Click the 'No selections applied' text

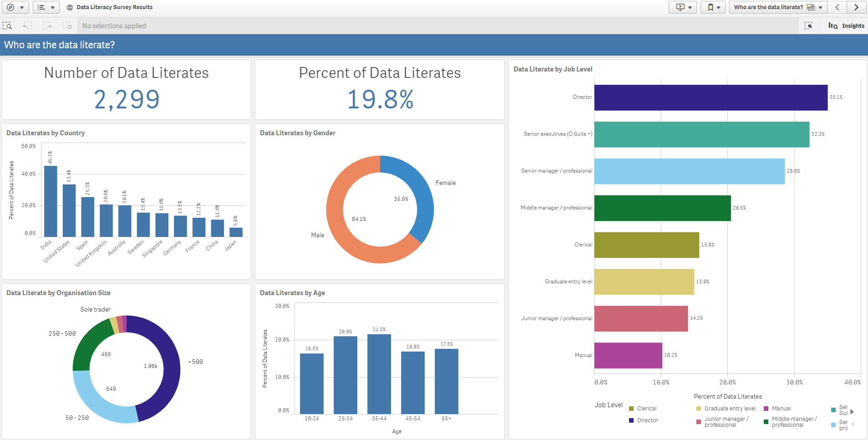[114, 26]
